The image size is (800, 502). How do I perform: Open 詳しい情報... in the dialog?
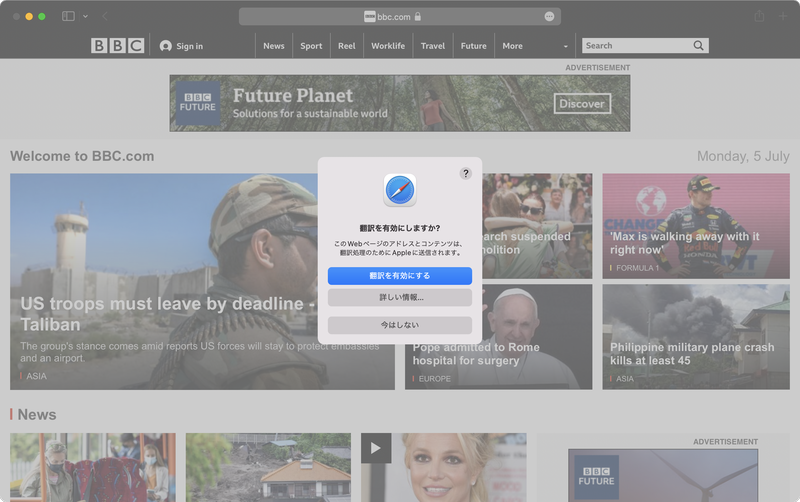click(x=400, y=297)
